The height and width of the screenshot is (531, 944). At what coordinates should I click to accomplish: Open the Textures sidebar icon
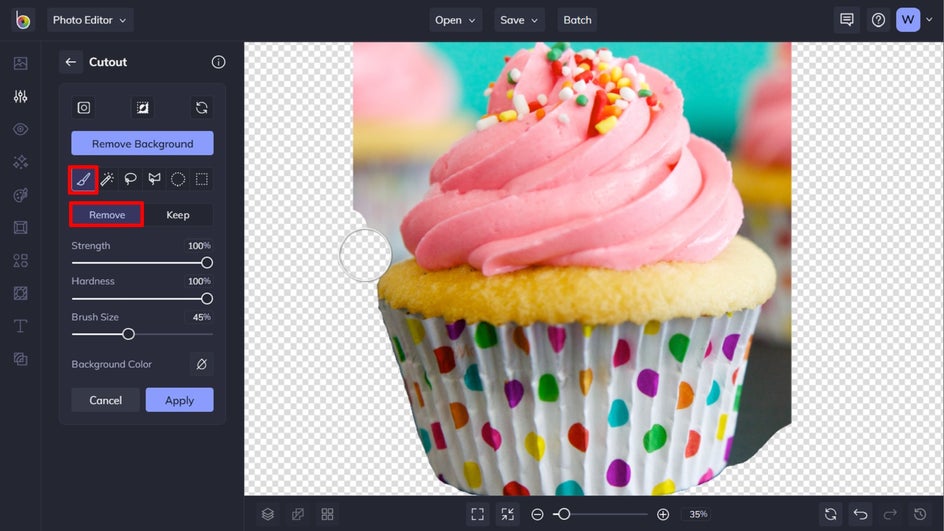pos(20,293)
